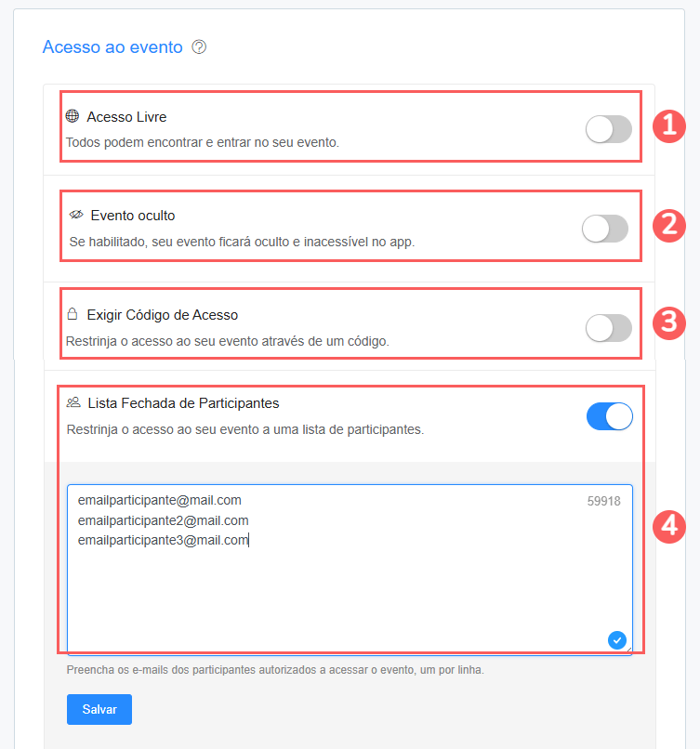
Task: Click the padlock icon for Exigir Código de Acesso
Action: (73, 314)
